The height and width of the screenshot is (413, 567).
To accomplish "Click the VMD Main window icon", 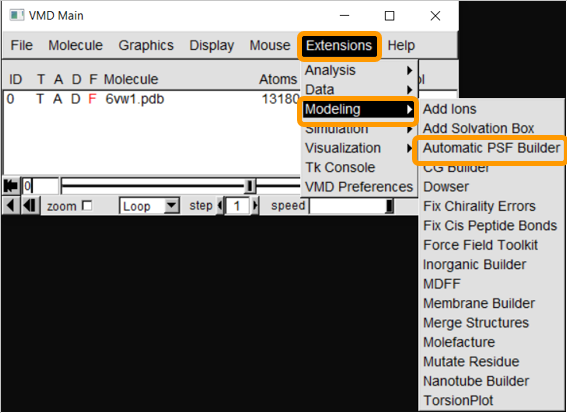I will pos(17,16).
